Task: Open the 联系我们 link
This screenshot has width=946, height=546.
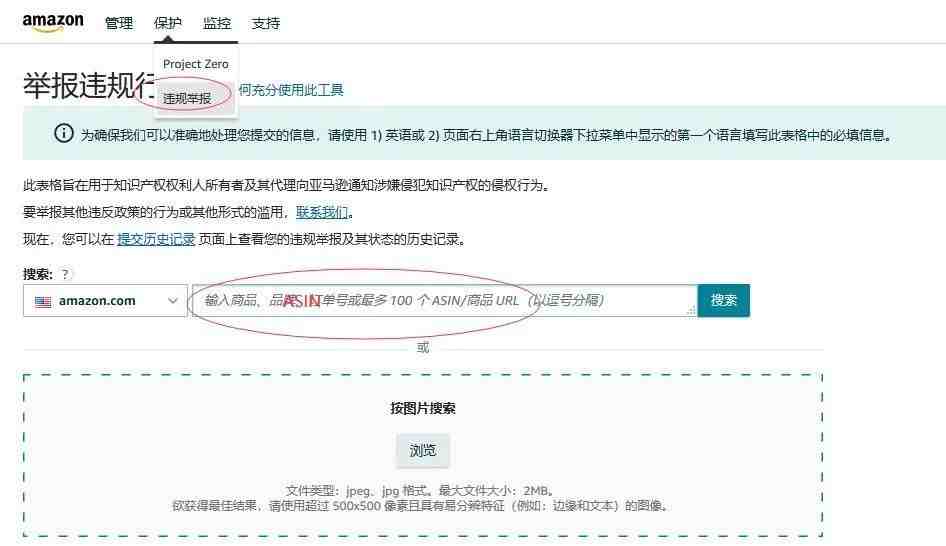Action: point(322,212)
